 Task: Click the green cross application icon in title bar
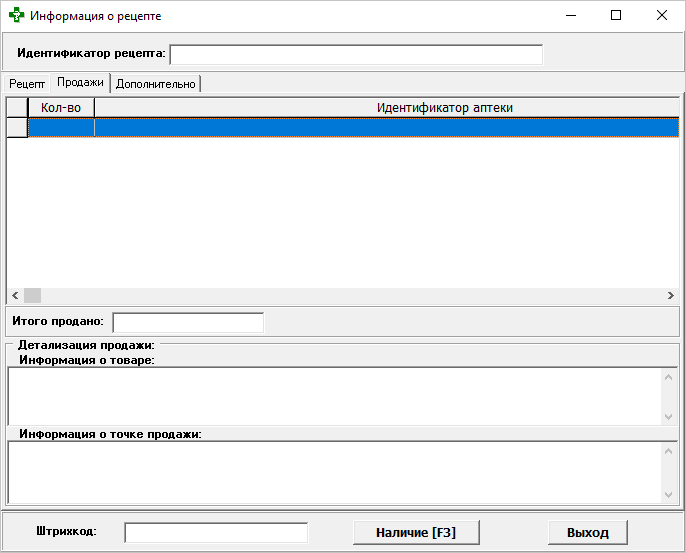16,16
